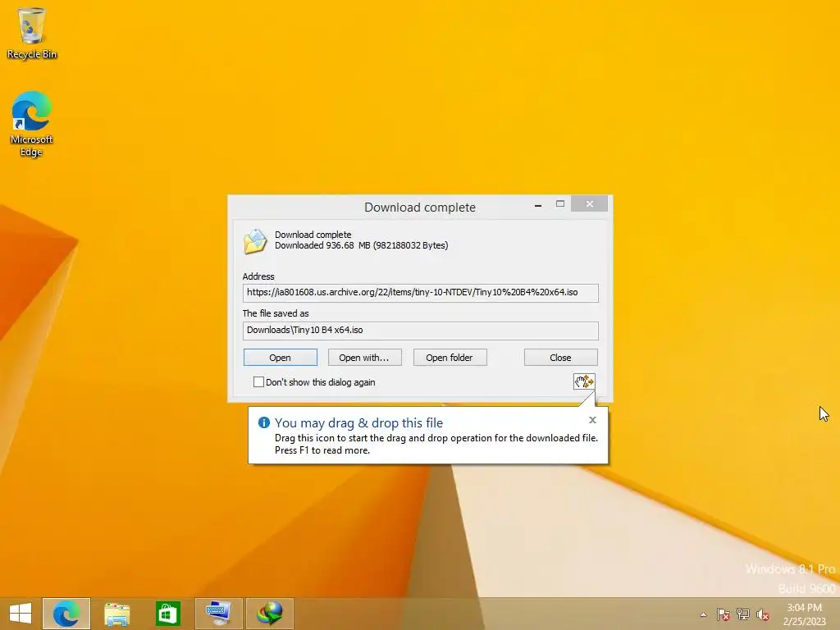This screenshot has height=630, width=840.
Task: Click the file saved as path field
Action: coord(421,331)
